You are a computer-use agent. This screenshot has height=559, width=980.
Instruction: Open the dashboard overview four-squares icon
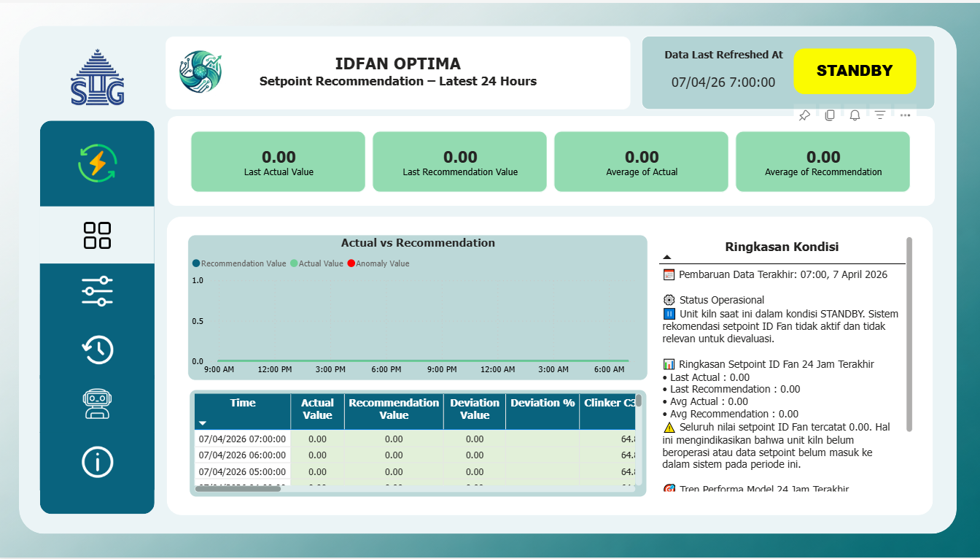coord(97,236)
